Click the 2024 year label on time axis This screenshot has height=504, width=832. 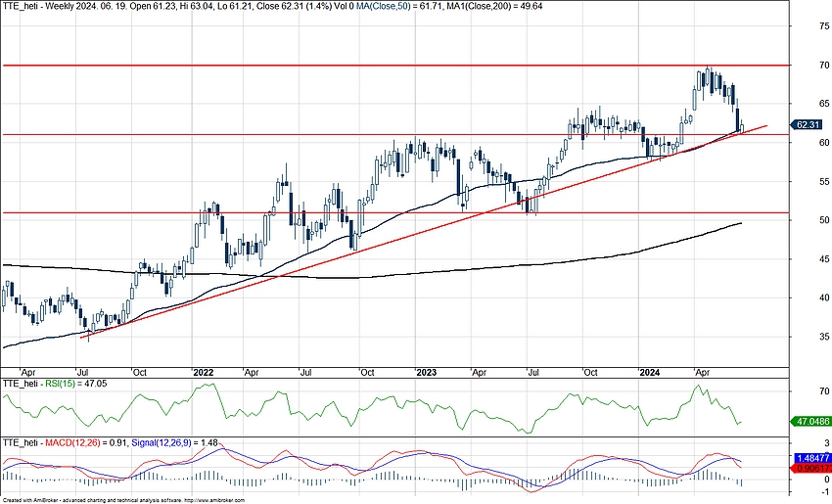coord(650,373)
